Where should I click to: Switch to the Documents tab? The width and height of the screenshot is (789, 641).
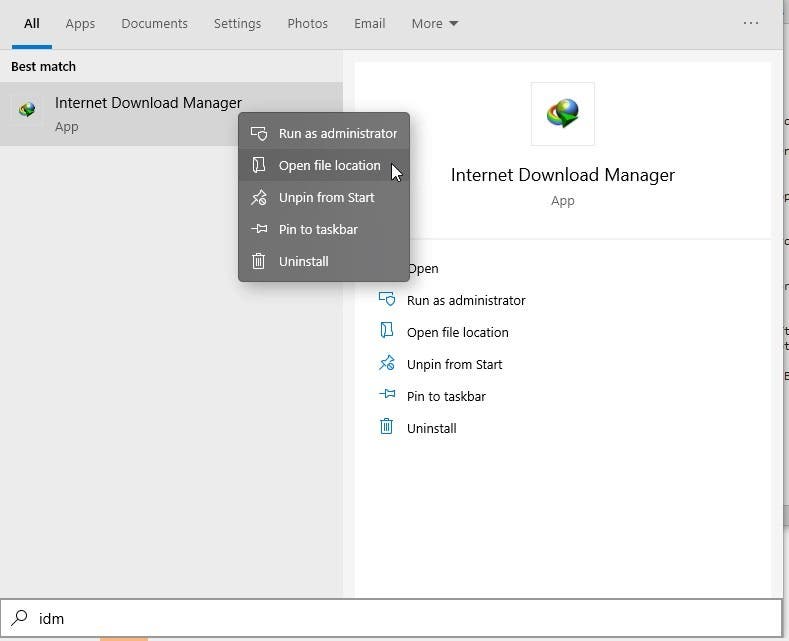click(x=154, y=23)
